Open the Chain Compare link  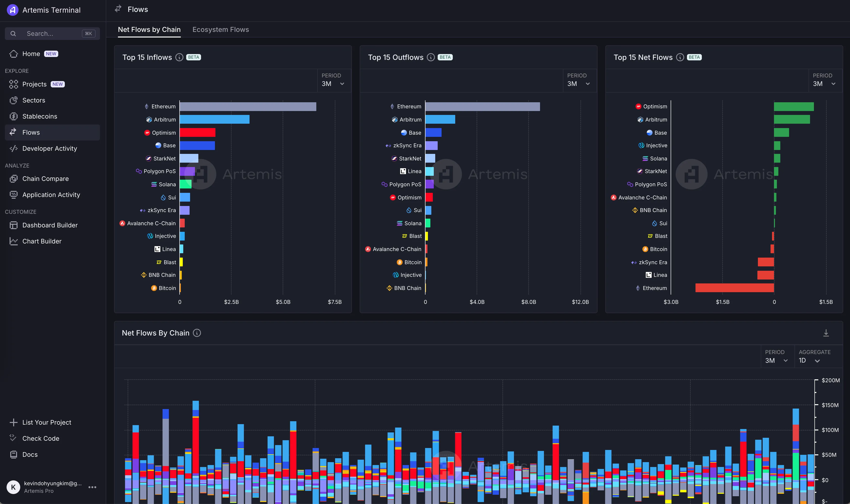[x=52, y=179]
